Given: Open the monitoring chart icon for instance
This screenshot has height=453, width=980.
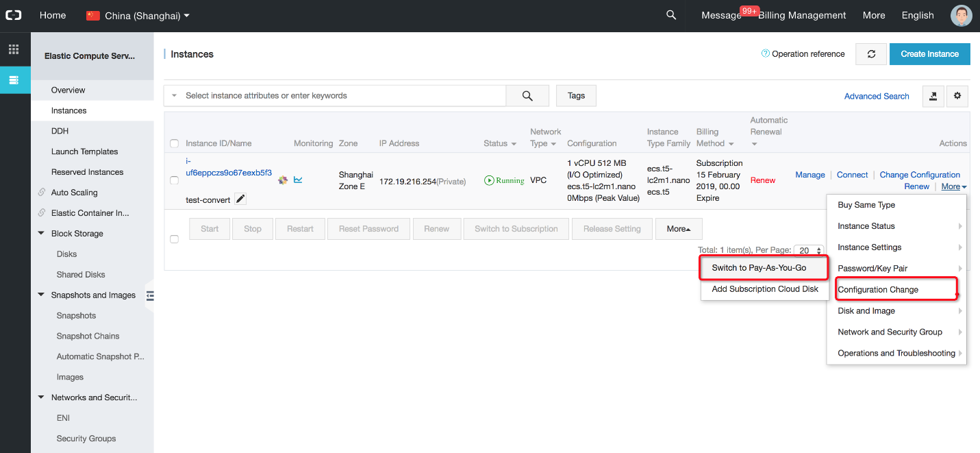Looking at the screenshot, I should [x=298, y=180].
